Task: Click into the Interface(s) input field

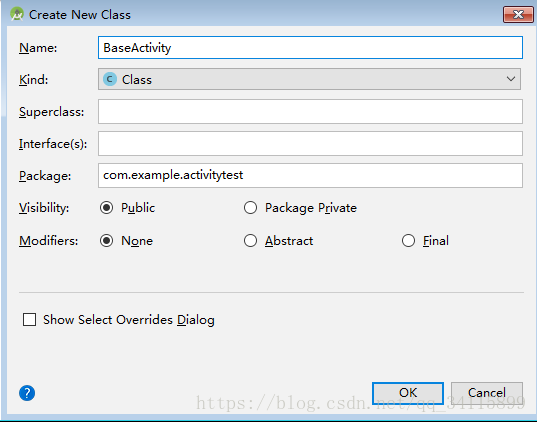Action: (x=310, y=144)
